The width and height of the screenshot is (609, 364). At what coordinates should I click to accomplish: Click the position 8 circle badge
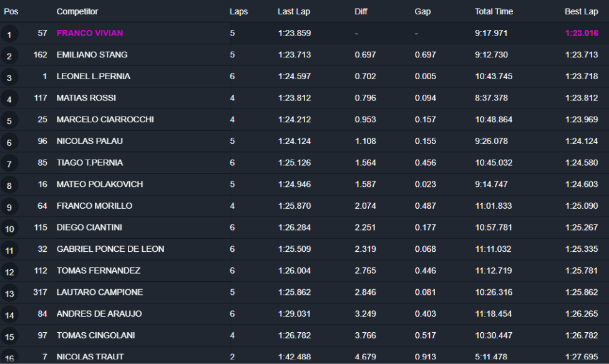(9, 186)
